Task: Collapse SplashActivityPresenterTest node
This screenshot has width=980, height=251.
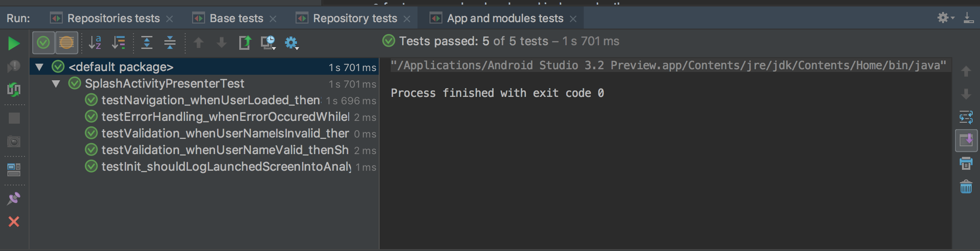Action: point(56,84)
